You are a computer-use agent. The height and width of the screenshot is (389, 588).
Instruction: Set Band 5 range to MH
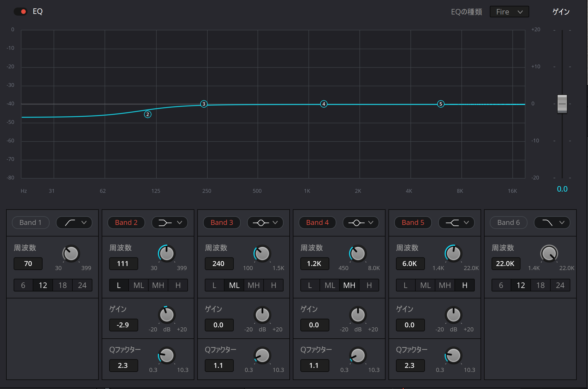tap(445, 285)
